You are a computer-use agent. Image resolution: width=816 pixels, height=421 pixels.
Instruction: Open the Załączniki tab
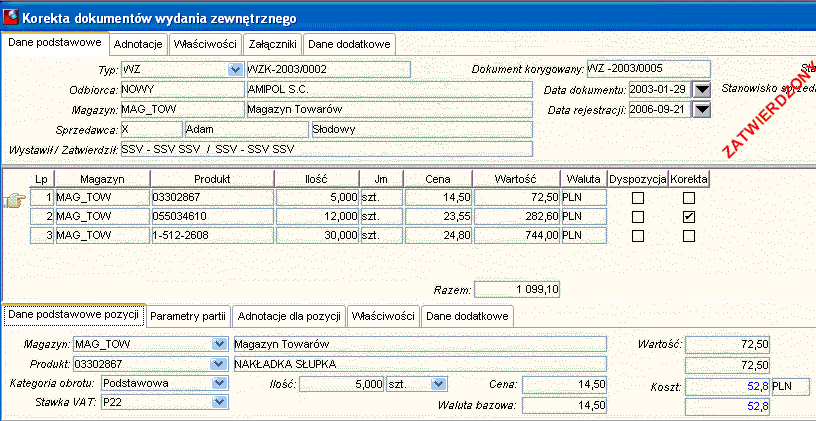coord(273,45)
